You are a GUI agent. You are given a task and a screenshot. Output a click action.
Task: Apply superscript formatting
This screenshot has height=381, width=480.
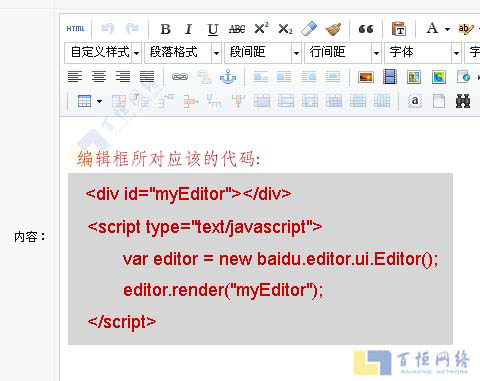(261, 29)
